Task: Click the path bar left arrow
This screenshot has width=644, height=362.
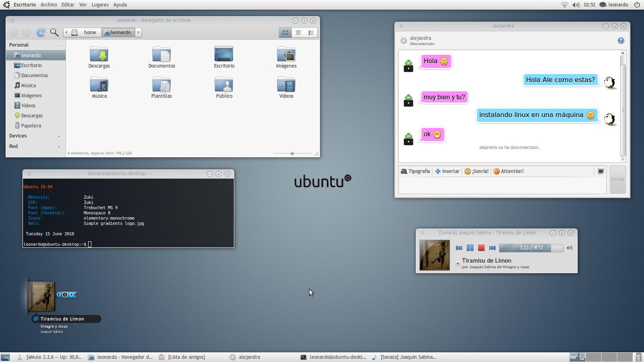Action: click(x=66, y=33)
